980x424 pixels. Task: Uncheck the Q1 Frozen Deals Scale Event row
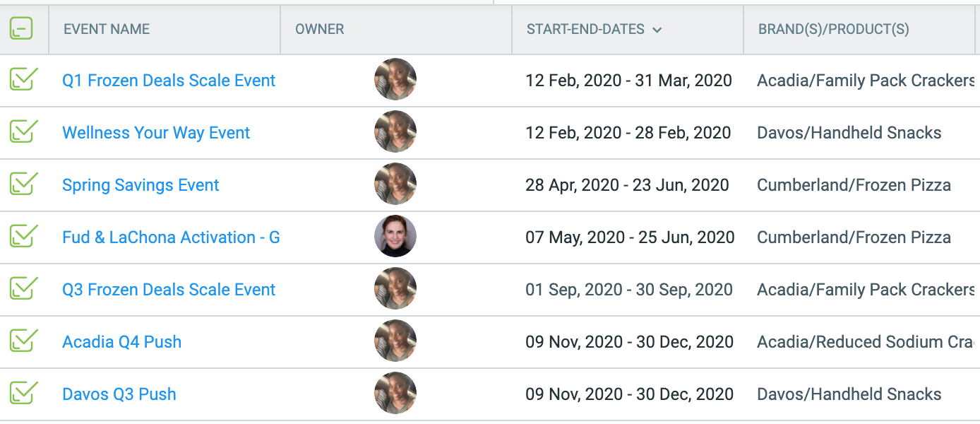click(x=23, y=78)
